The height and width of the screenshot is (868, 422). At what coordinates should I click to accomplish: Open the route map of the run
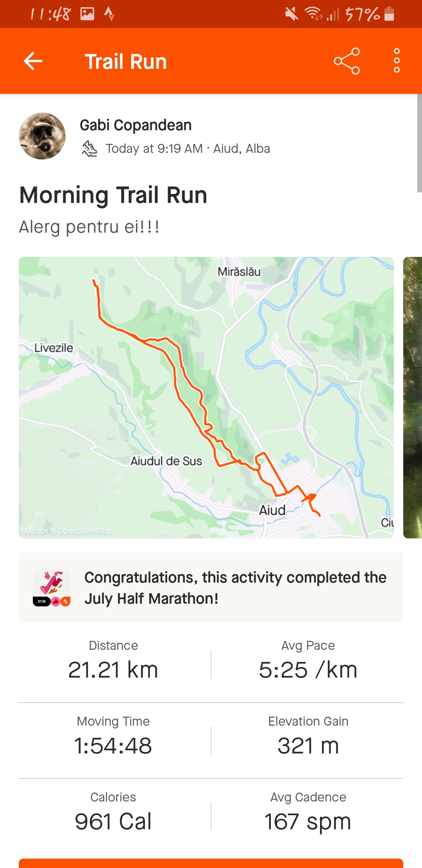click(206, 397)
